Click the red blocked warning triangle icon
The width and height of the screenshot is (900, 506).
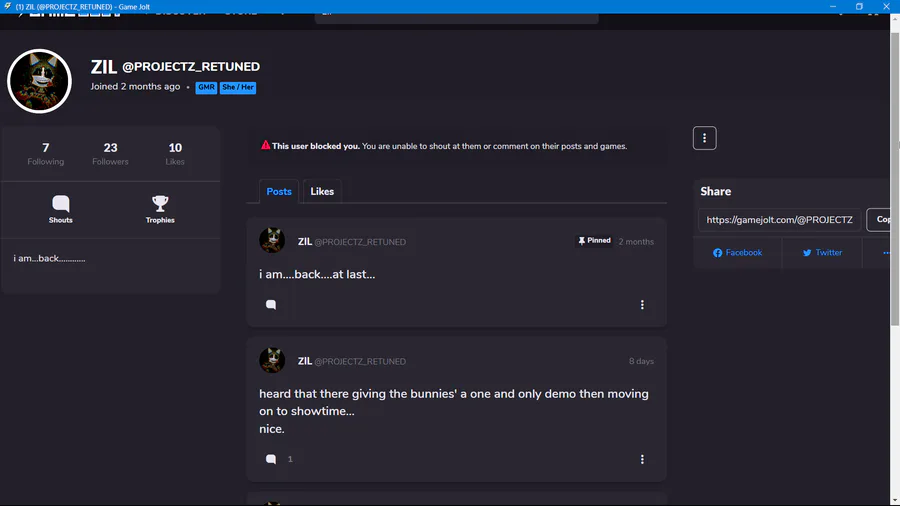265,145
